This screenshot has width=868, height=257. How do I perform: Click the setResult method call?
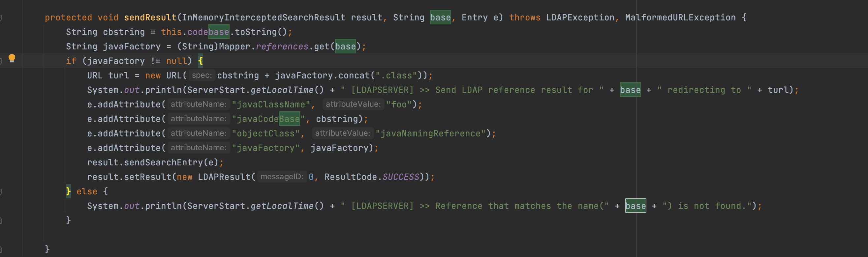click(x=148, y=177)
